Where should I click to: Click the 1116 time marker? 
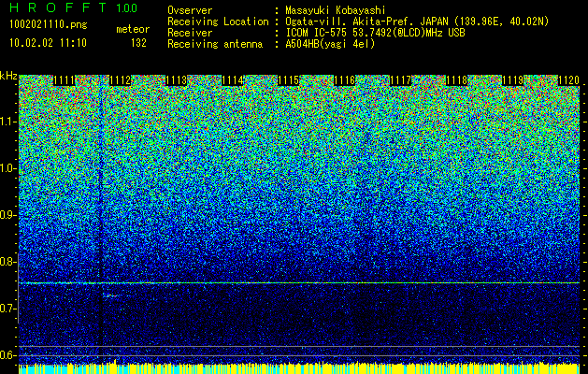coord(344,80)
